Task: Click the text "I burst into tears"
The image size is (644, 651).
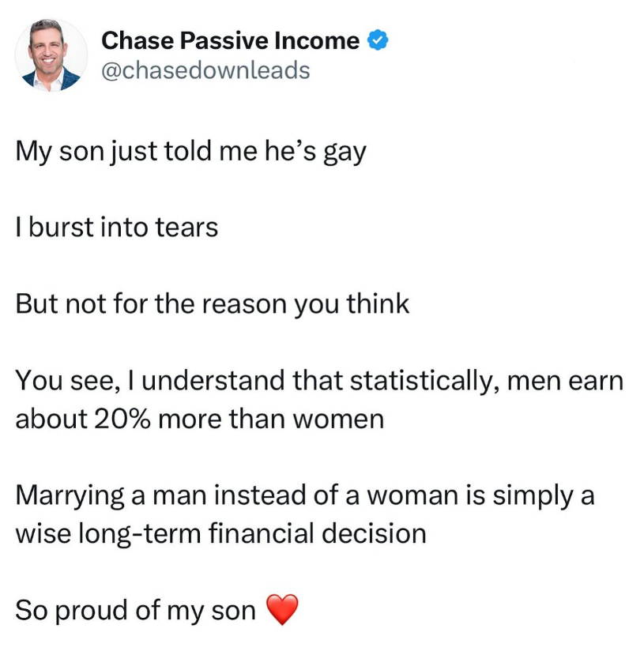Action: tap(116, 228)
